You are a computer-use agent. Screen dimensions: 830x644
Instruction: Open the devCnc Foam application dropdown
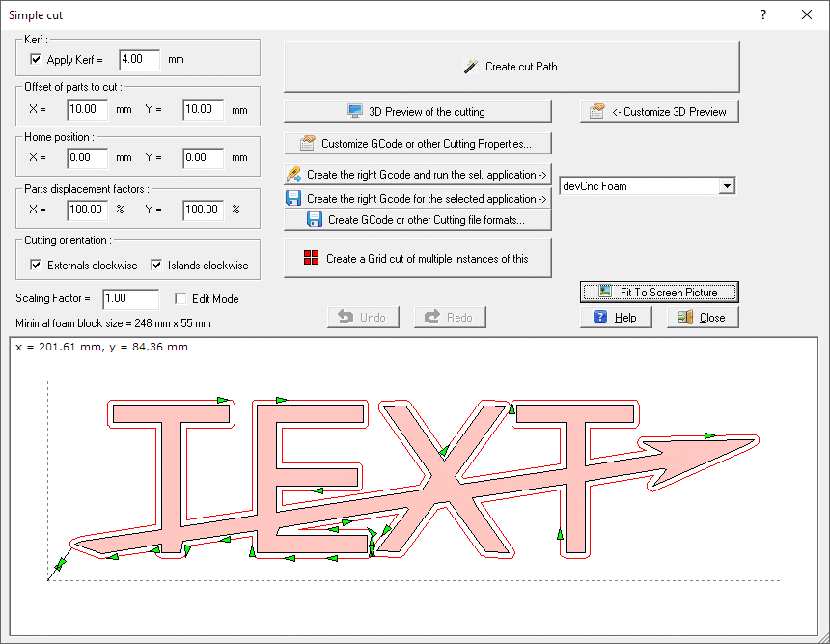coord(728,185)
